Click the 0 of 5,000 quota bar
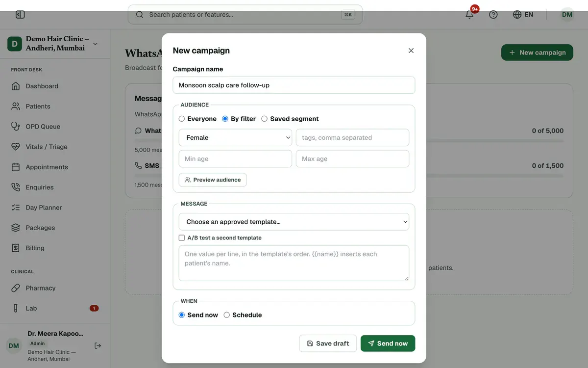The height and width of the screenshot is (368, 588). point(495,141)
